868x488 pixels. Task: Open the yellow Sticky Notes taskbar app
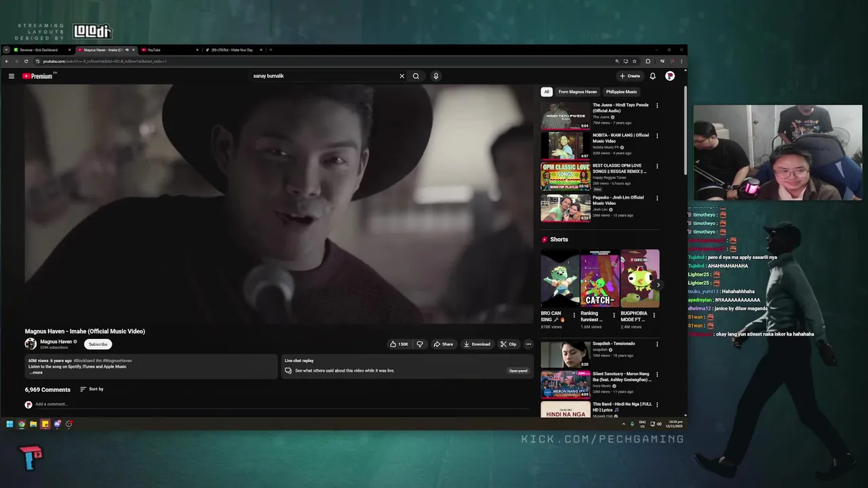[45, 424]
